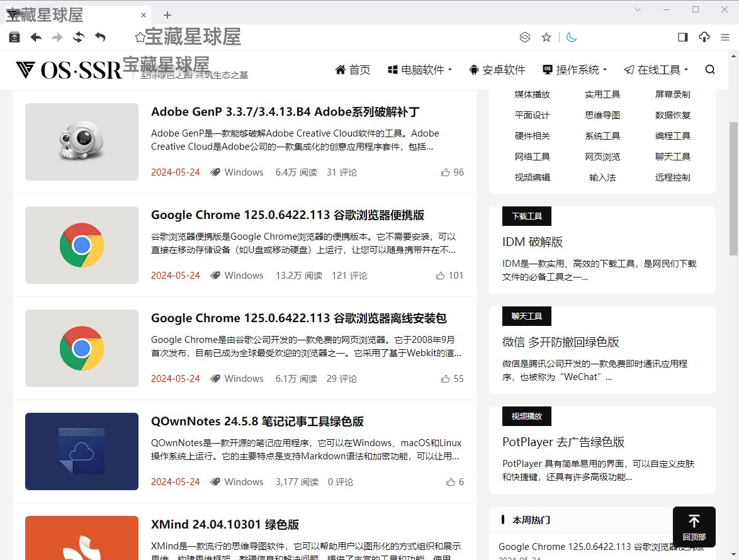Open the Chrome 谷歌浏览器离线安装包 title
Image resolution: width=739 pixels, height=560 pixels.
[299, 318]
